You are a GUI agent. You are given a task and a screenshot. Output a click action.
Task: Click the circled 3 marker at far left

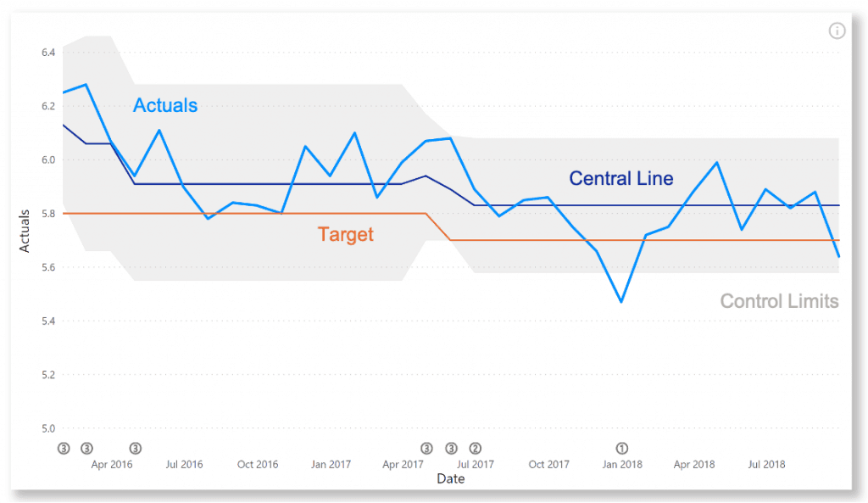point(64,448)
